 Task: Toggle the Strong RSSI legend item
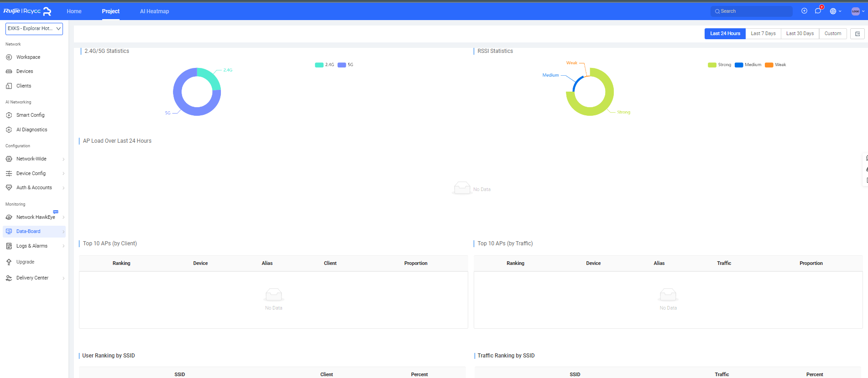719,65
